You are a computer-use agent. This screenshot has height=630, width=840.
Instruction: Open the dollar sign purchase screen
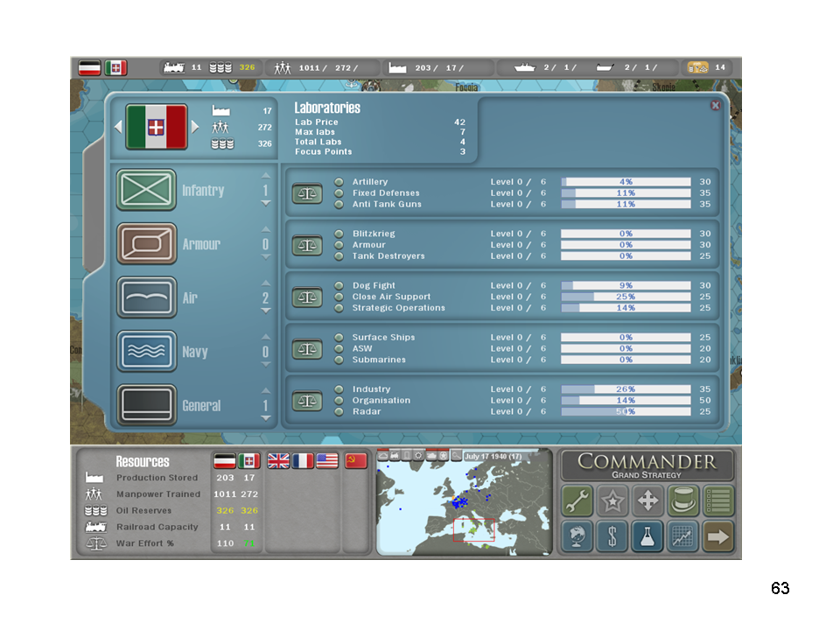coord(612,536)
